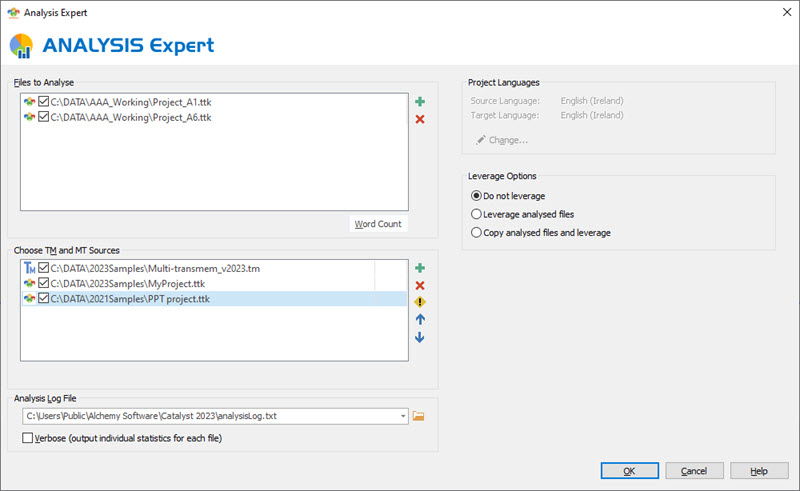Click green plus icon beside Files to Analyse
The width and height of the screenshot is (800, 491).
click(x=419, y=102)
